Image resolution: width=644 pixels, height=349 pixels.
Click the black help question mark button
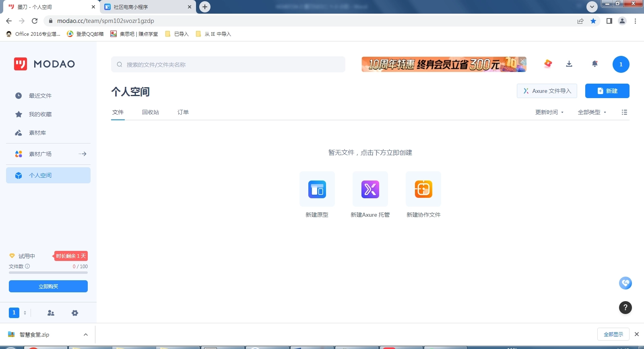[x=625, y=308]
